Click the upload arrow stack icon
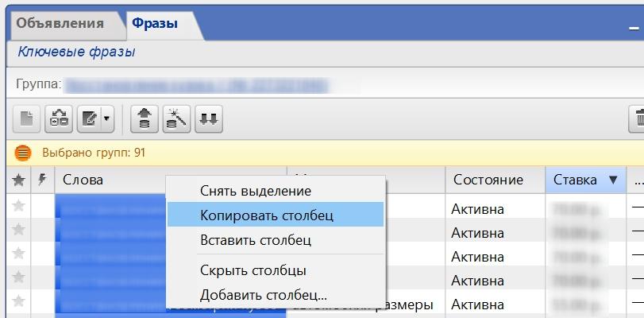The width and height of the screenshot is (644, 318). 145,119
